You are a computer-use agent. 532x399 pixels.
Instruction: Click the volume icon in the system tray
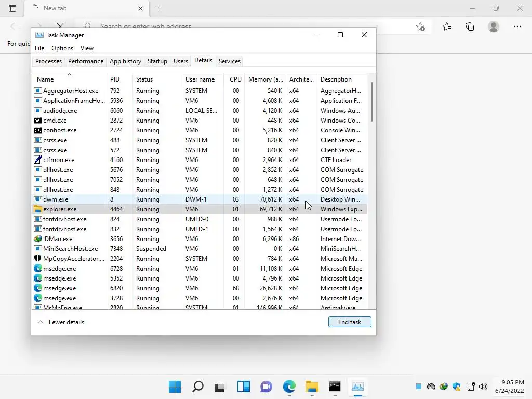[483, 387]
